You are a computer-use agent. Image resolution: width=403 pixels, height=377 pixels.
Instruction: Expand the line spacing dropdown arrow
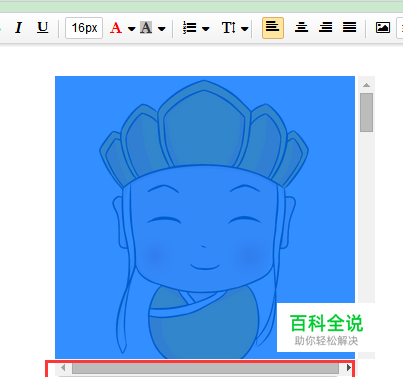[x=245, y=29]
